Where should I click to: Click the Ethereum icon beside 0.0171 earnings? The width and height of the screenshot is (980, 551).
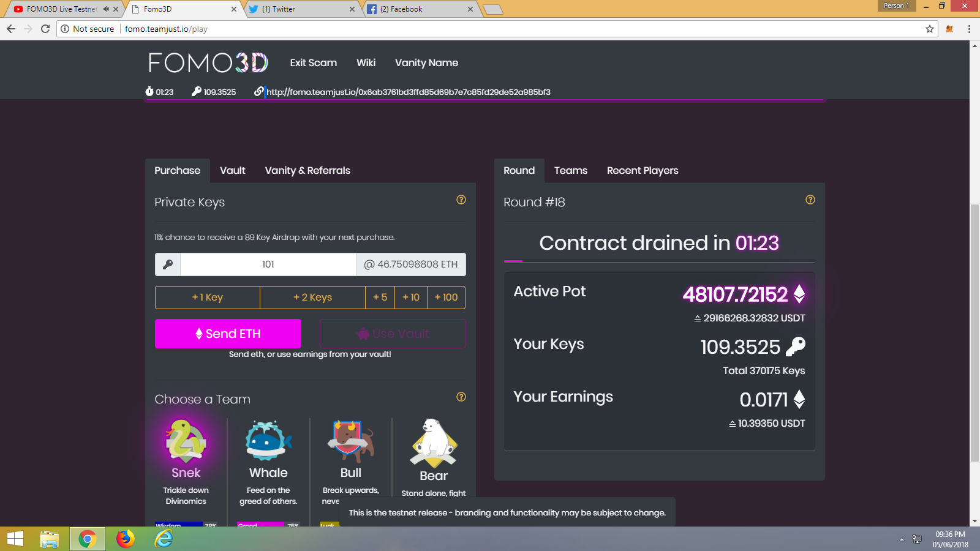click(799, 399)
